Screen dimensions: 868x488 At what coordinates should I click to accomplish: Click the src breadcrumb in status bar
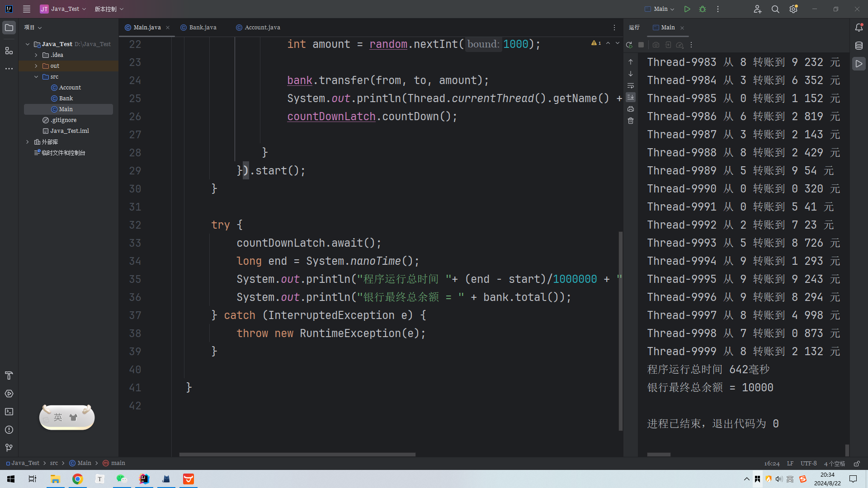click(x=54, y=463)
